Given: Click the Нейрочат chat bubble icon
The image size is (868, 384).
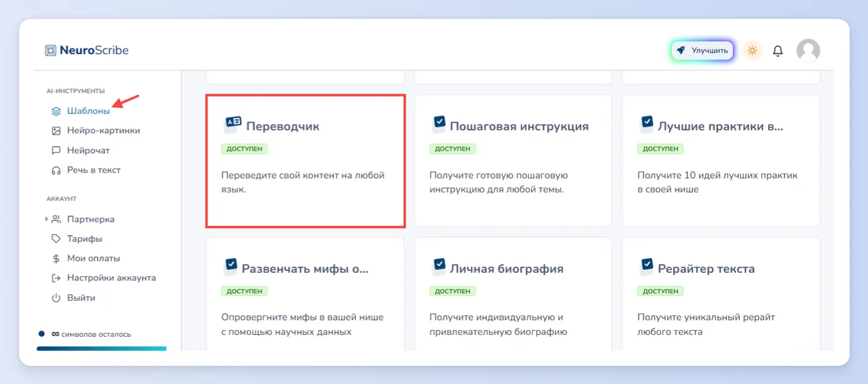Looking at the screenshot, I should pos(56,151).
